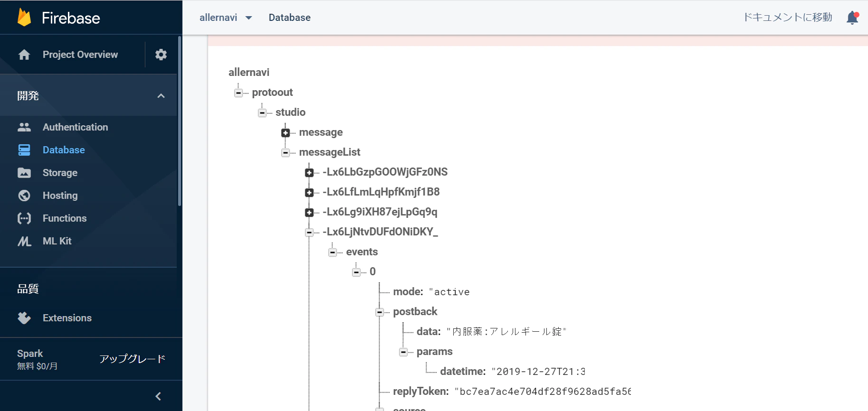Click the アップグレード upgrade button
The height and width of the screenshot is (411, 868).
[133, 359]
